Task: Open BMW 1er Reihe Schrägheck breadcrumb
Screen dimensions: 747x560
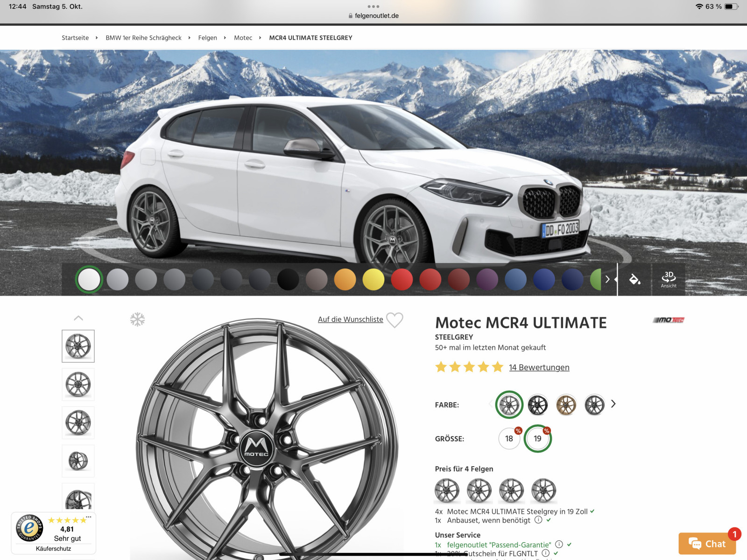Action: pyautogui.click(x=144, y=38)
